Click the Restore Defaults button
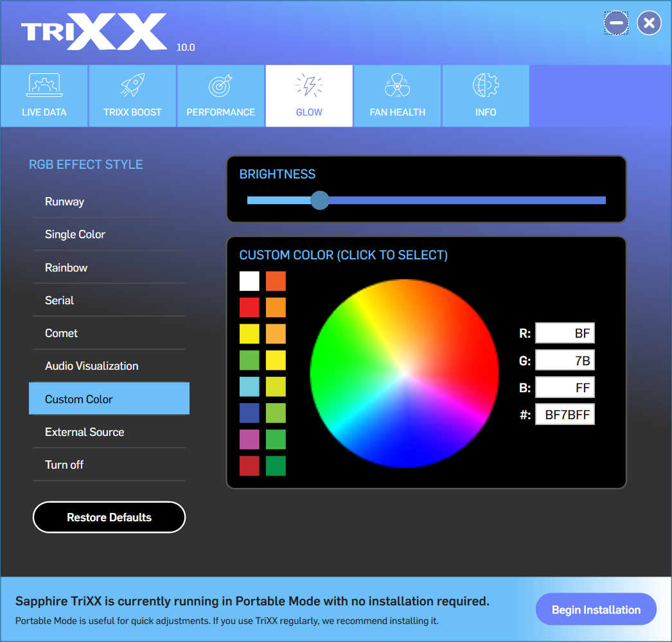672x642 pixels. click(109, 517)
